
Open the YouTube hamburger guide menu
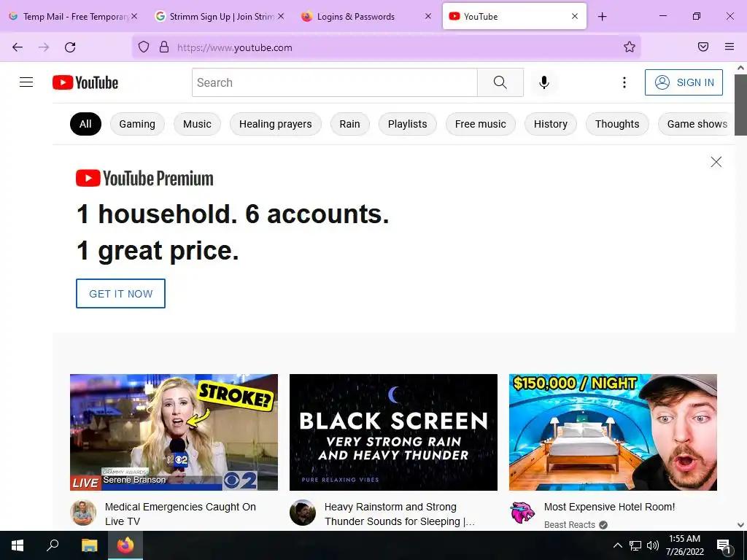(26, 82)
